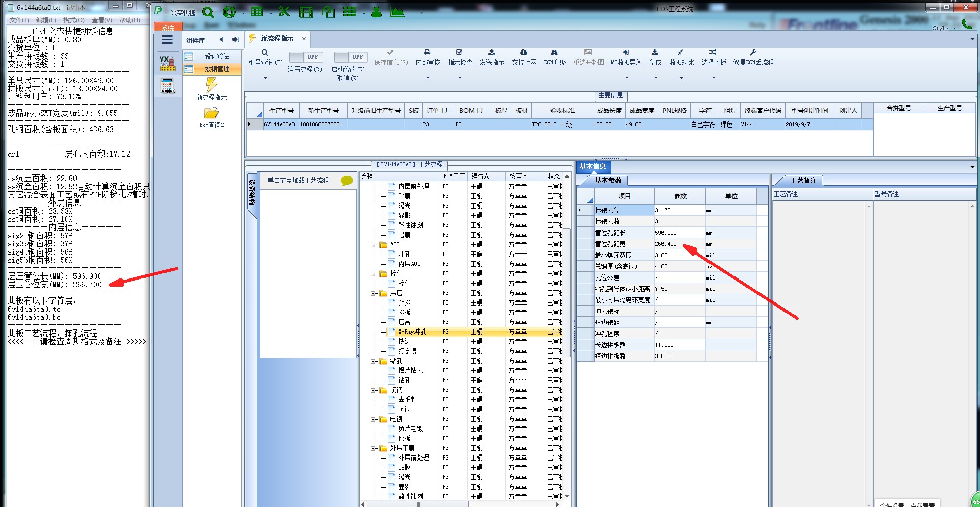Click the green lifebuoy icon in top toolbar

pos(229,12)
